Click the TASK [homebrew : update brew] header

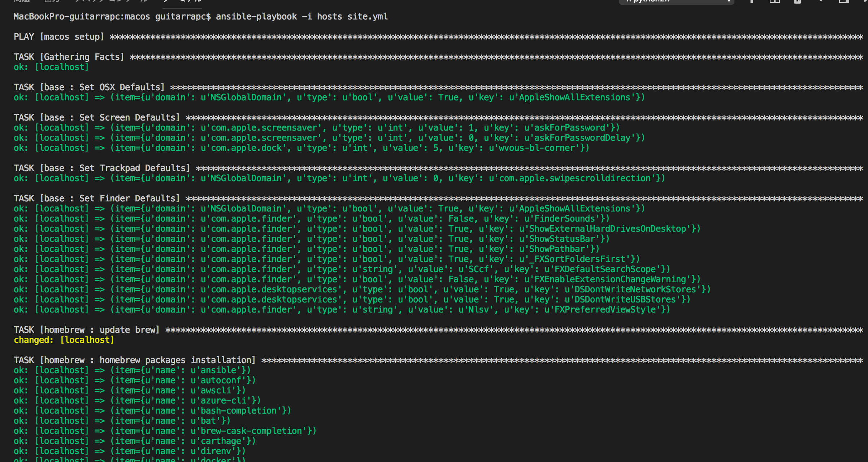[87, 330]
